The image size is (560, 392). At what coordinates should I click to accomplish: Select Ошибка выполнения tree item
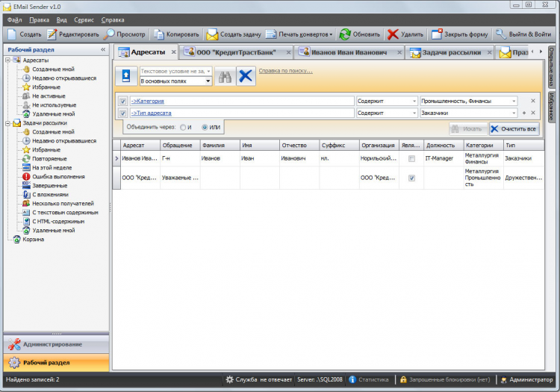58,177
